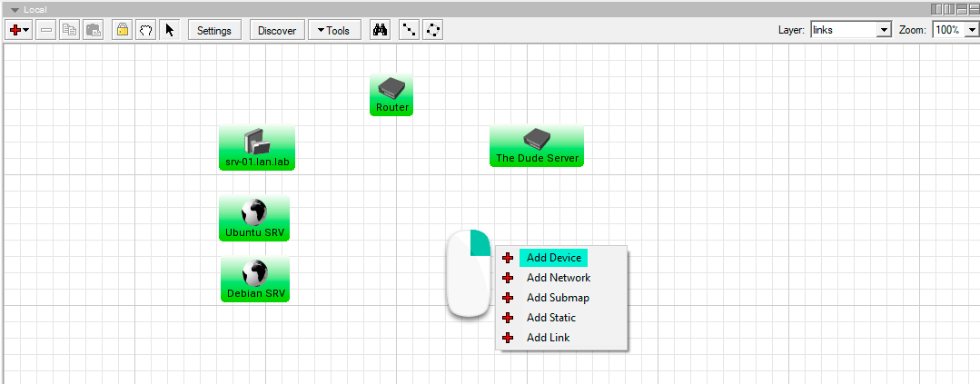980x384 pixels.
Task: Choose Add Static from context menu
Action: point(551,318)
